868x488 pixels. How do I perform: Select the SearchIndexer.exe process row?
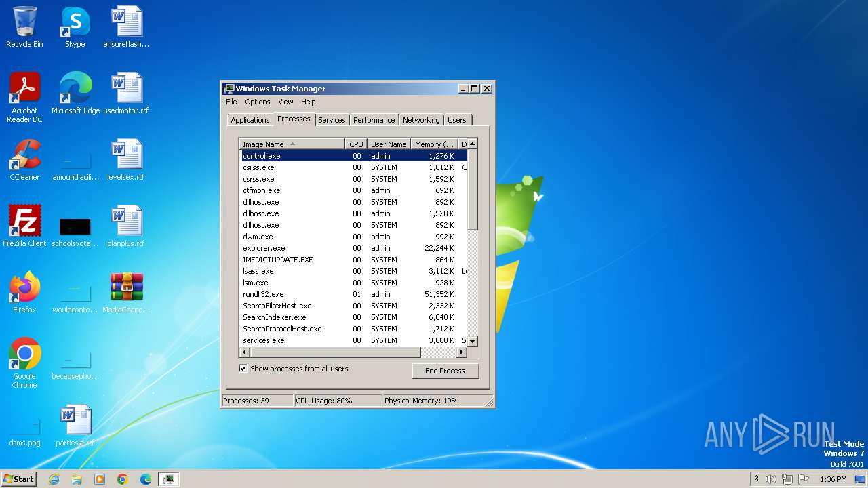coord(353,317)
